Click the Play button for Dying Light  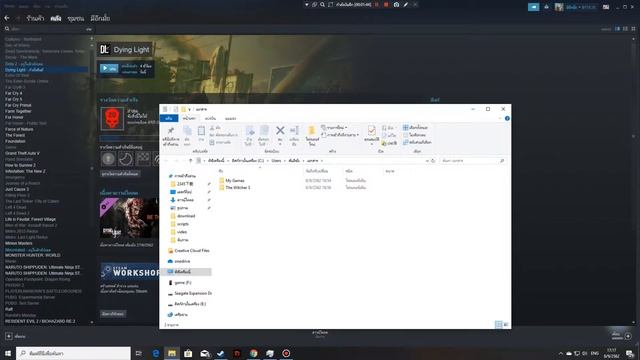click(x=109, y=69)
